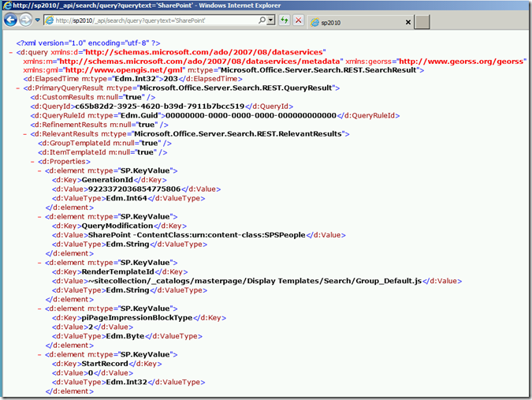The height and width of the screenshot is (400, 532).
Task: Click the Edm.Int64 value type
Action: click(127, 198)
